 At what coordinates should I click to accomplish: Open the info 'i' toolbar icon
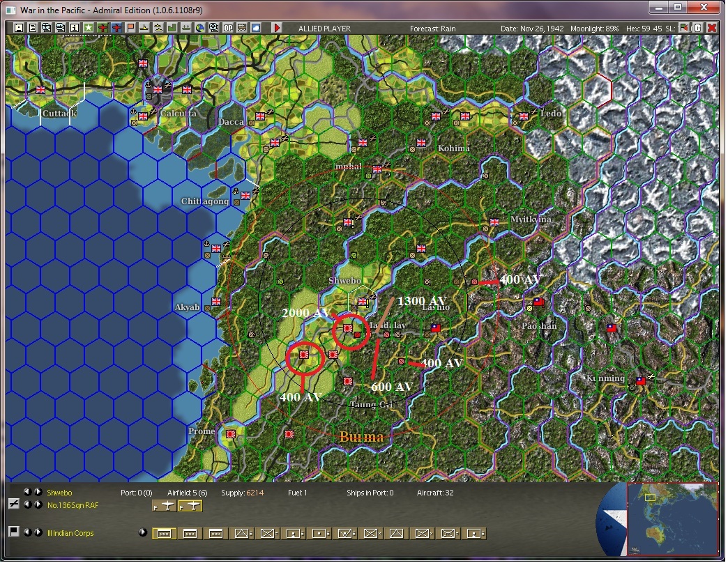pyautogui.click(x=75, y=28)
